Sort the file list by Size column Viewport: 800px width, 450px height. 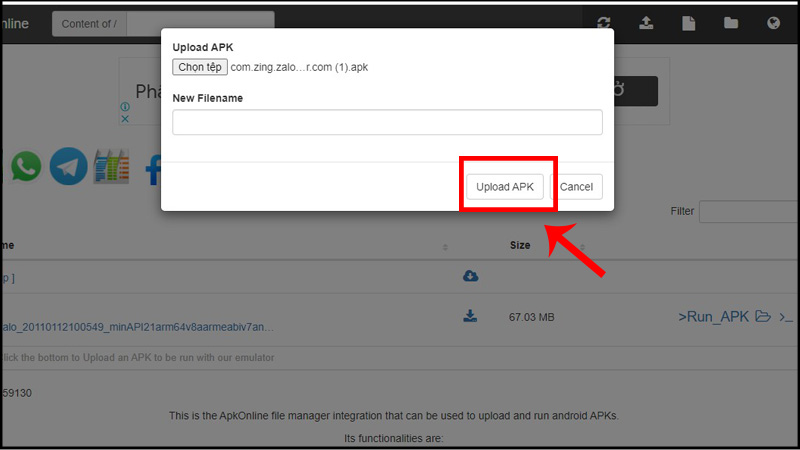520,245
